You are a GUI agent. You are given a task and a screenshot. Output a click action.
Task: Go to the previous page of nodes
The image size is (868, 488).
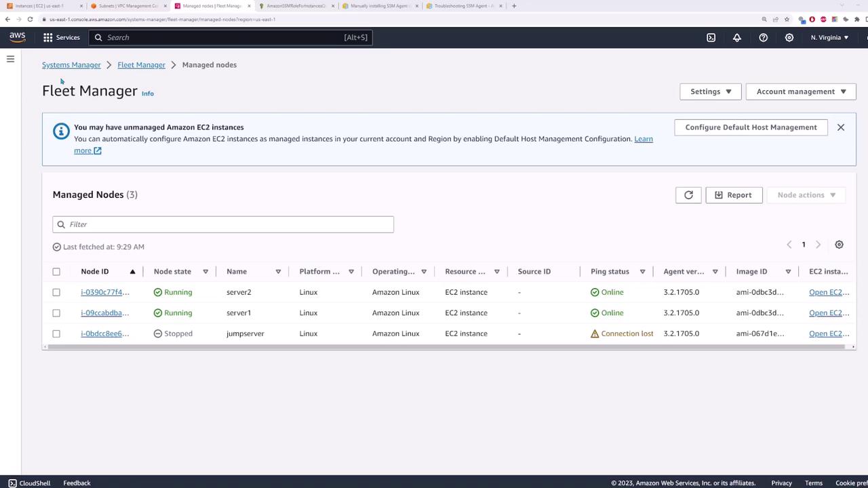coord(789,245)
